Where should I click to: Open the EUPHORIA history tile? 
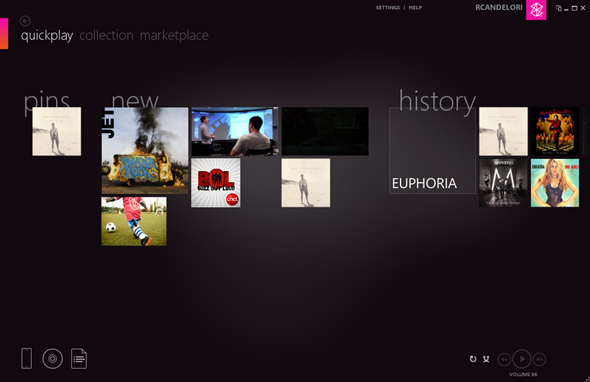[x=432, y=151]
